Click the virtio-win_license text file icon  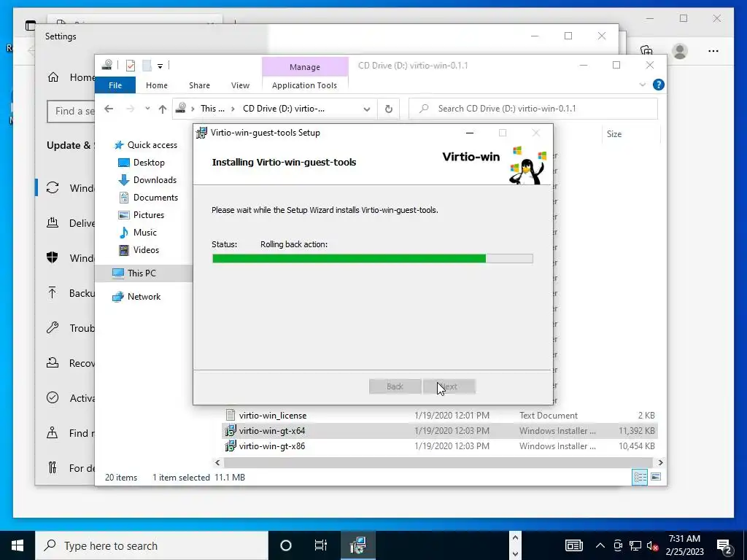pos(231,415)
